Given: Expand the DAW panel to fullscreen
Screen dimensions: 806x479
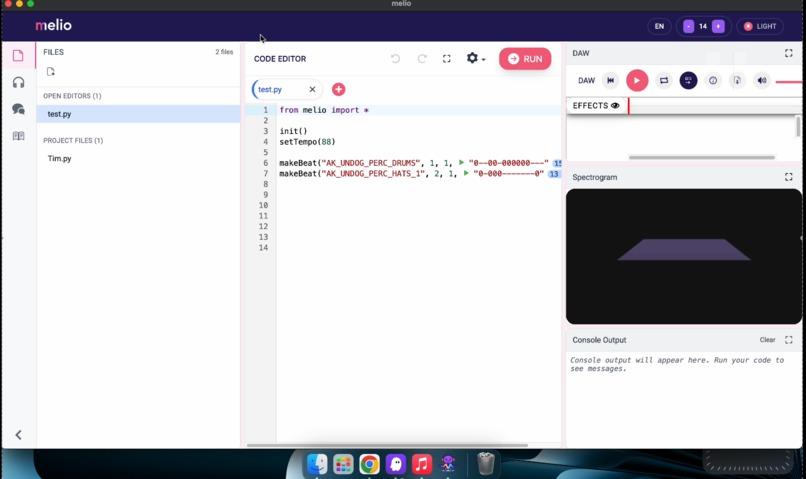Looking at the screenshot, I should 789,53.
